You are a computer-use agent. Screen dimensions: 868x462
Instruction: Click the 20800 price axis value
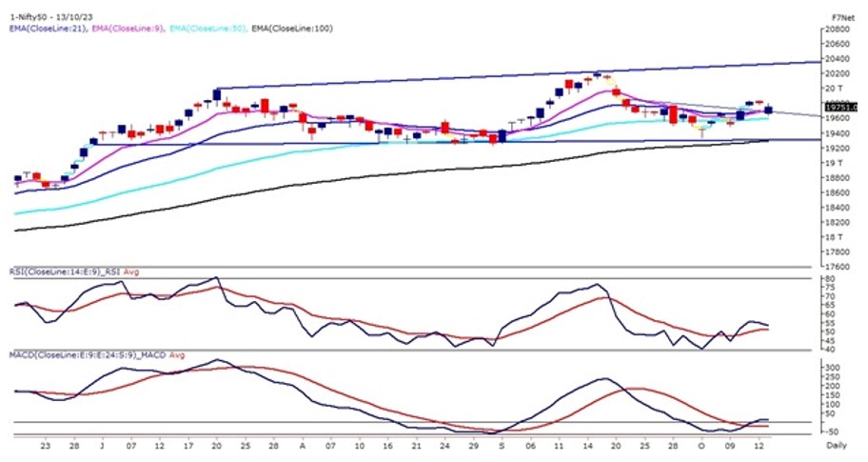tap(838, 29)
